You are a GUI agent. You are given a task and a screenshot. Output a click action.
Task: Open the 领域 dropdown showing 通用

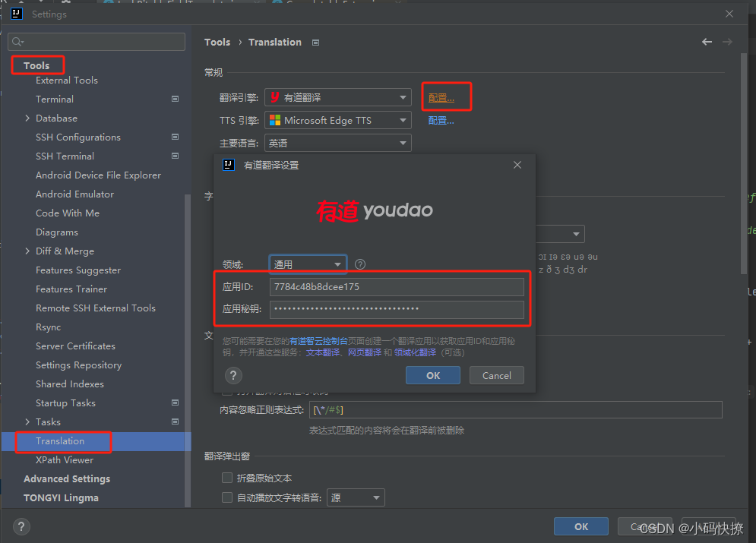[308, 264]
